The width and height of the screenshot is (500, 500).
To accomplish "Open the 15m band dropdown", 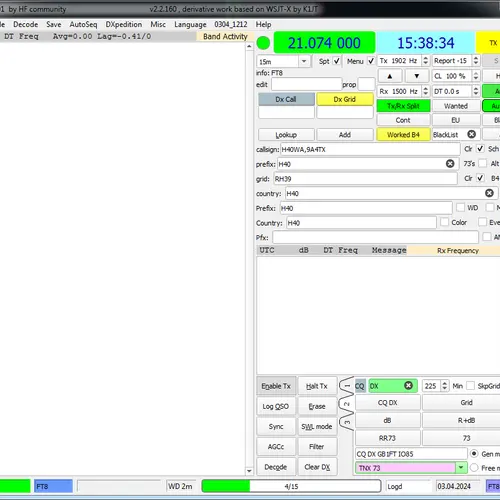I will [304, 61].
